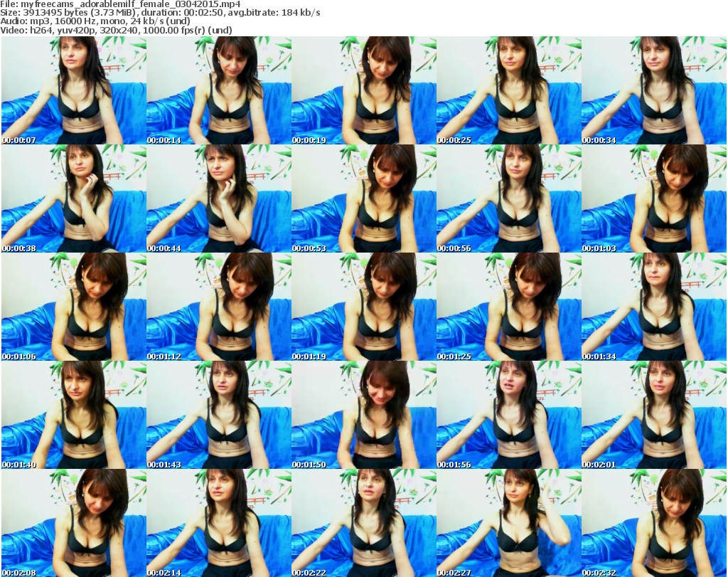
Task: Open the frame stamped 00:00:53
Action: pyautogui.click(x=364, y=198)
